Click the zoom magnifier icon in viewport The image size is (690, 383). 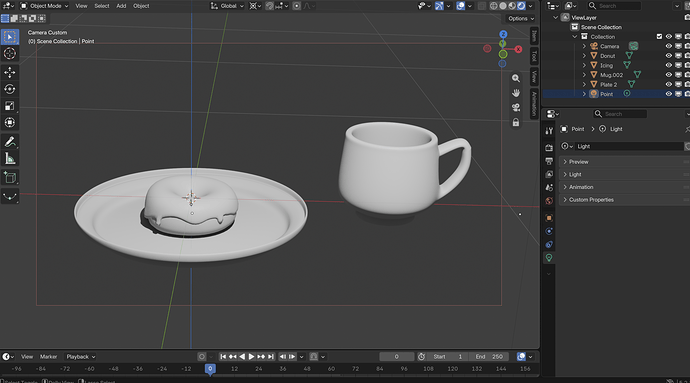coord(516,78)
